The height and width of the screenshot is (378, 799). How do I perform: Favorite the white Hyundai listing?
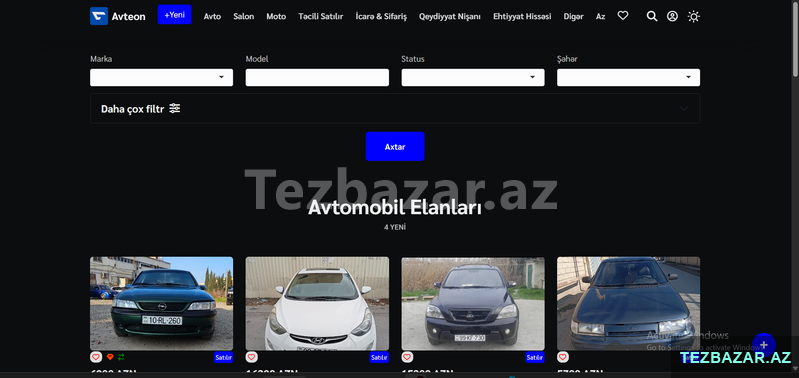(251, 357)
